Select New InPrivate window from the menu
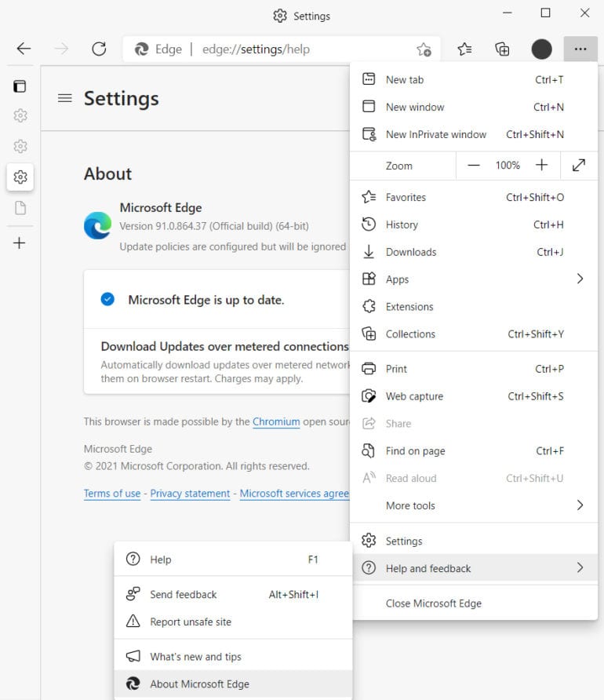 click(x=435, y=134)
